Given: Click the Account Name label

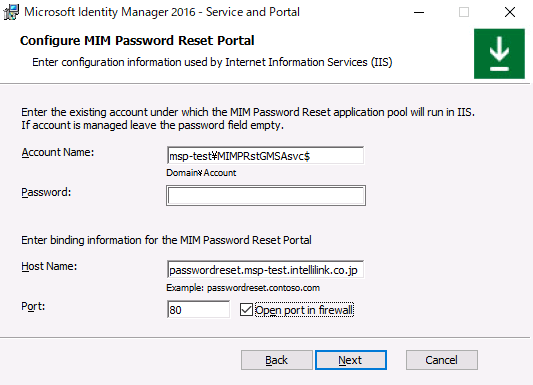Looking at the screenshot, I should pyautogui.click(x=58, y=152).
